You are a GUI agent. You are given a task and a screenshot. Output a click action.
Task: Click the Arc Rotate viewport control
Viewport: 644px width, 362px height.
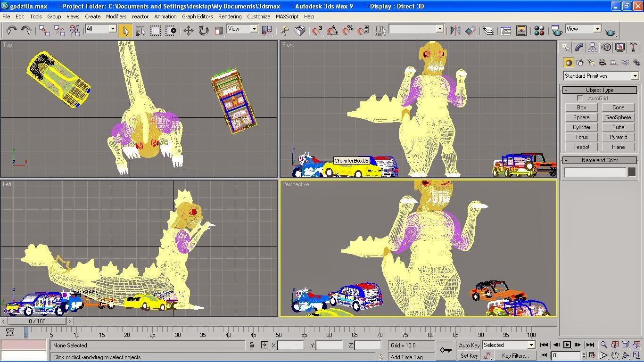626,355
